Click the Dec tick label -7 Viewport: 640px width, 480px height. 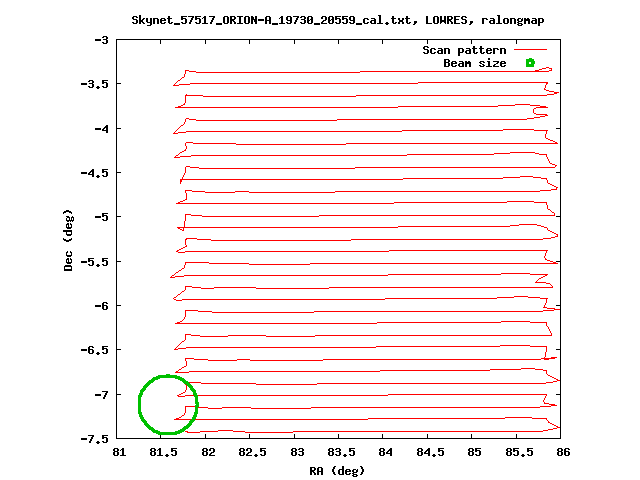pos(102,395)
